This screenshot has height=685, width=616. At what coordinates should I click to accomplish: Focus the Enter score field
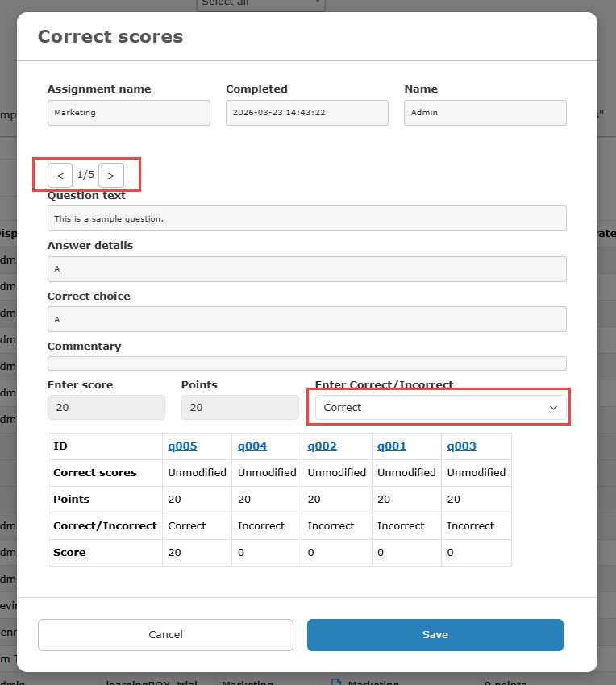pyautogui.click(x=106, y=408)
